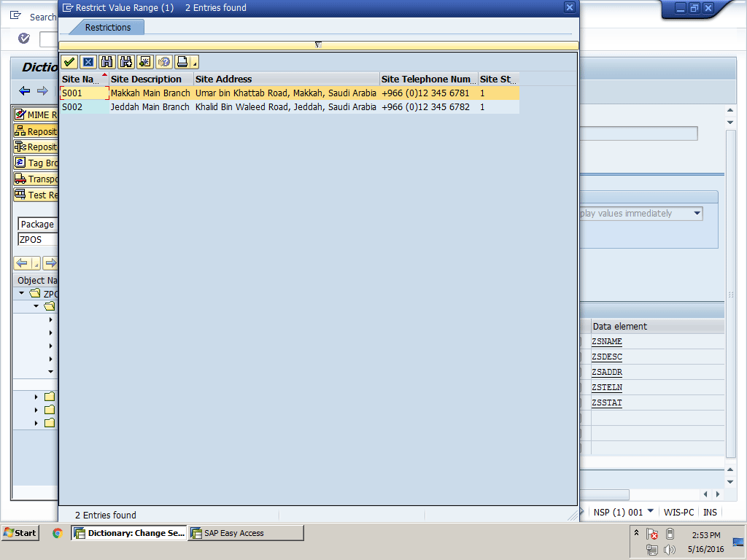Select row S001 Makkah Main Branch
Viewport: 747px width, 560px height.
(150, 93)
